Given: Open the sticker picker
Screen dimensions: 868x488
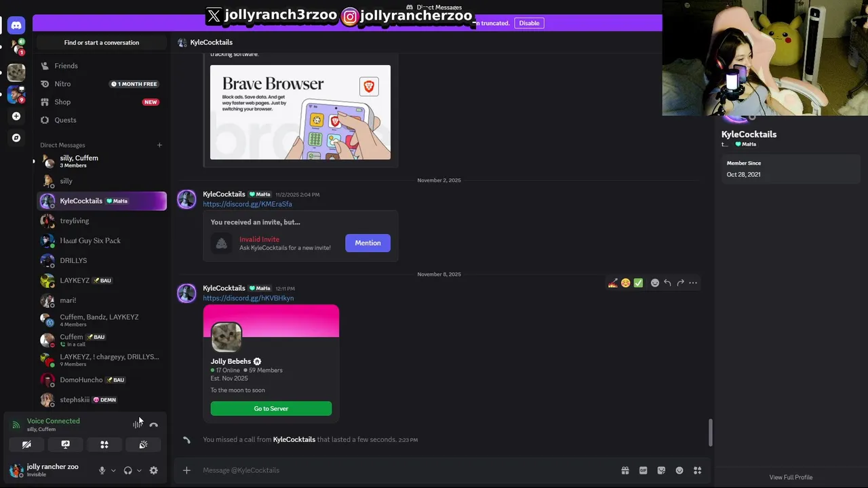Looking at the screenshot, I should pos(661,470).
